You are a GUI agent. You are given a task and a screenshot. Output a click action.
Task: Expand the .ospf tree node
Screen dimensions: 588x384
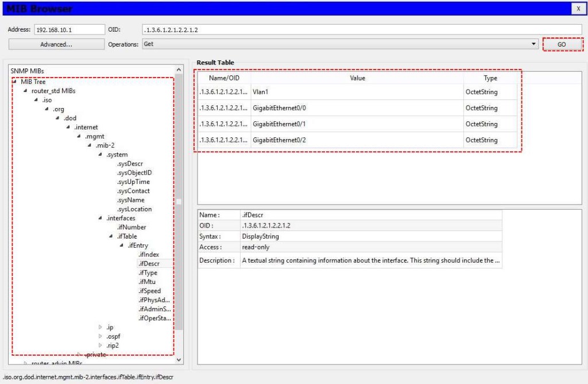[x=100, y=336]
